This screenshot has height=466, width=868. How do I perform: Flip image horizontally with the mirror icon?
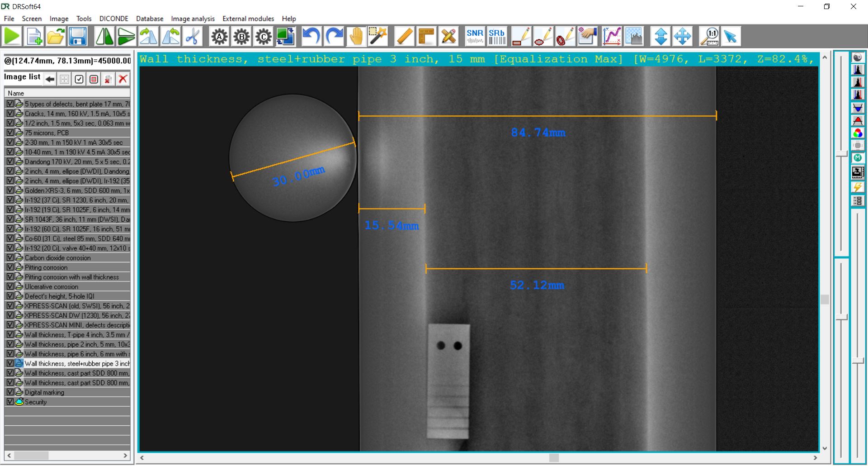tap(104, 37)
